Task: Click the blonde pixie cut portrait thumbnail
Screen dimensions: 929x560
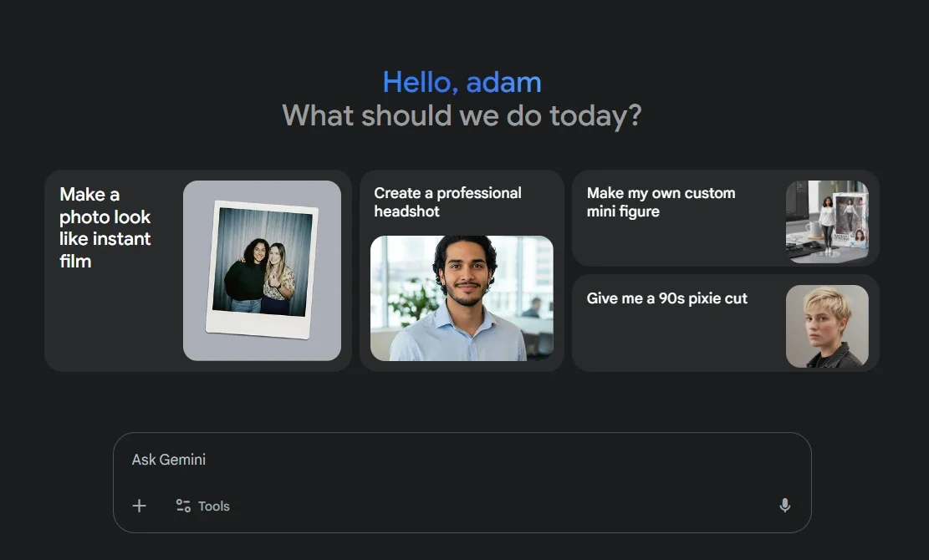Action: click(x=827, y=326)
